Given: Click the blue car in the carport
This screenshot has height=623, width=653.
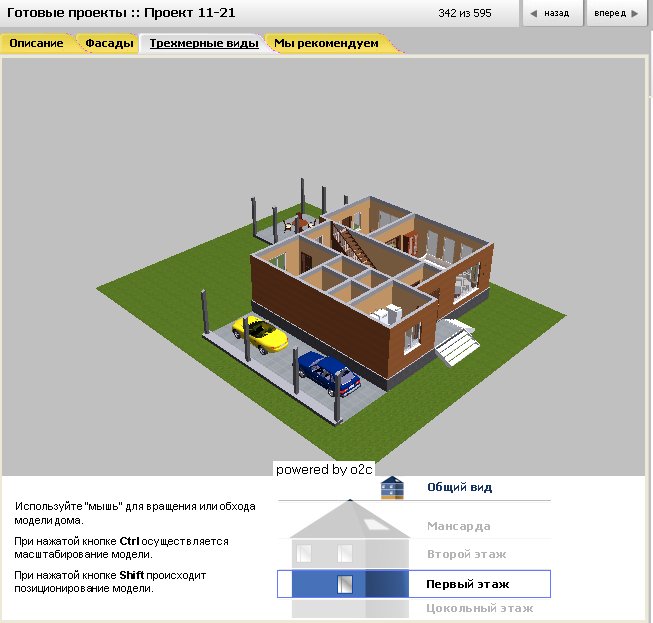Looking at the screenshot, I should coord(329,373).
